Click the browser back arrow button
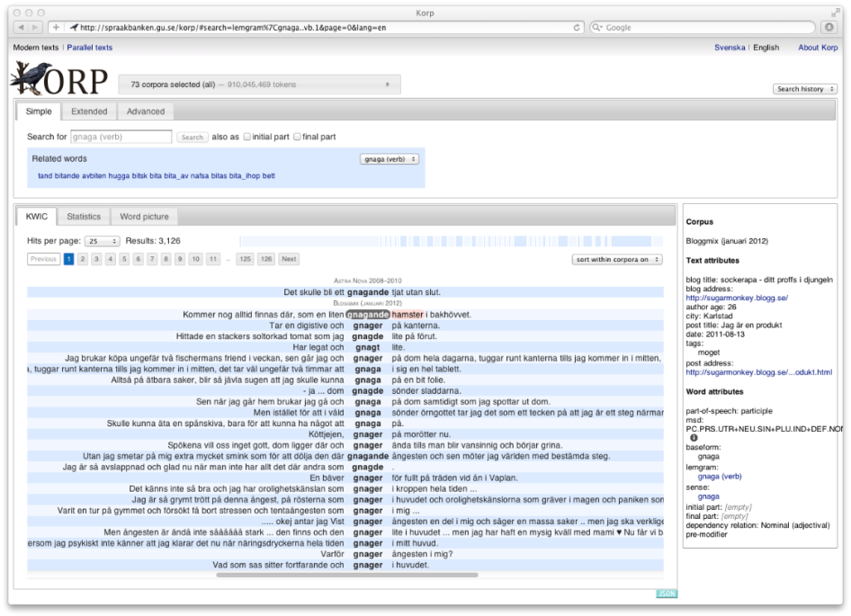 22,27
